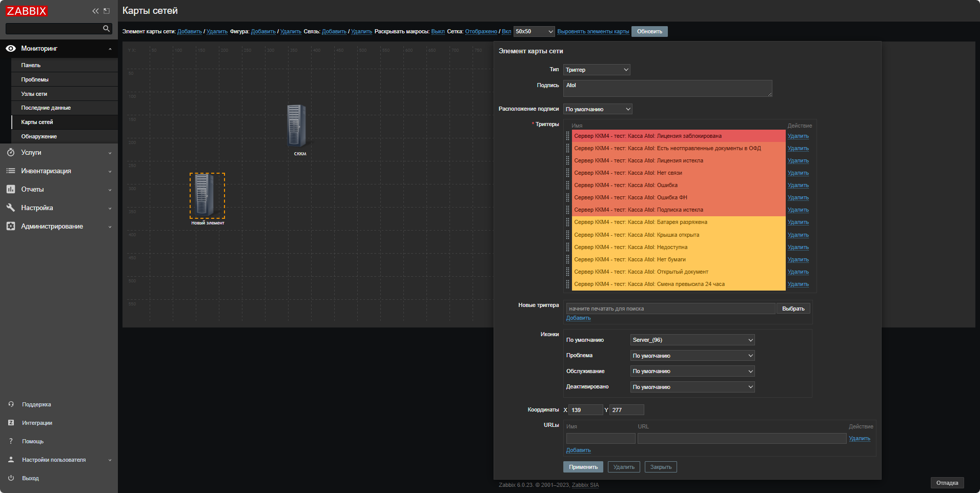Image resolution: width=980 pixels, height=493 pixels.
Task: Click Выбрать button for new triggers
Action: click(x=793, y=309)
